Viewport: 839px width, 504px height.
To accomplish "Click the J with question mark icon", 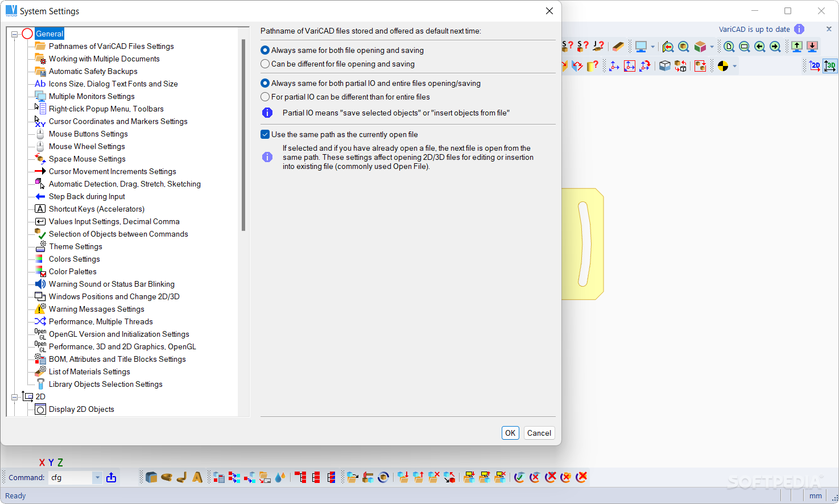I will pyautogui.click(x=598, y=47).
